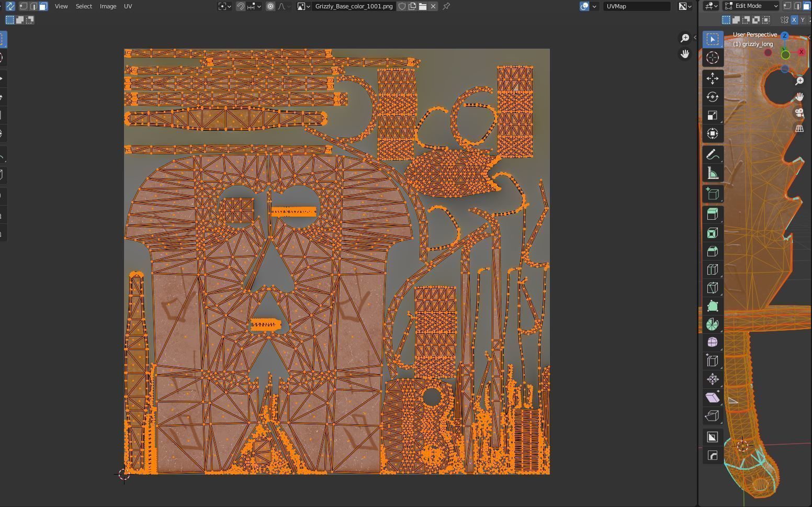812x507 pixels.
Task: Choose the Bevel tool
Action: [x=713, y=251]
